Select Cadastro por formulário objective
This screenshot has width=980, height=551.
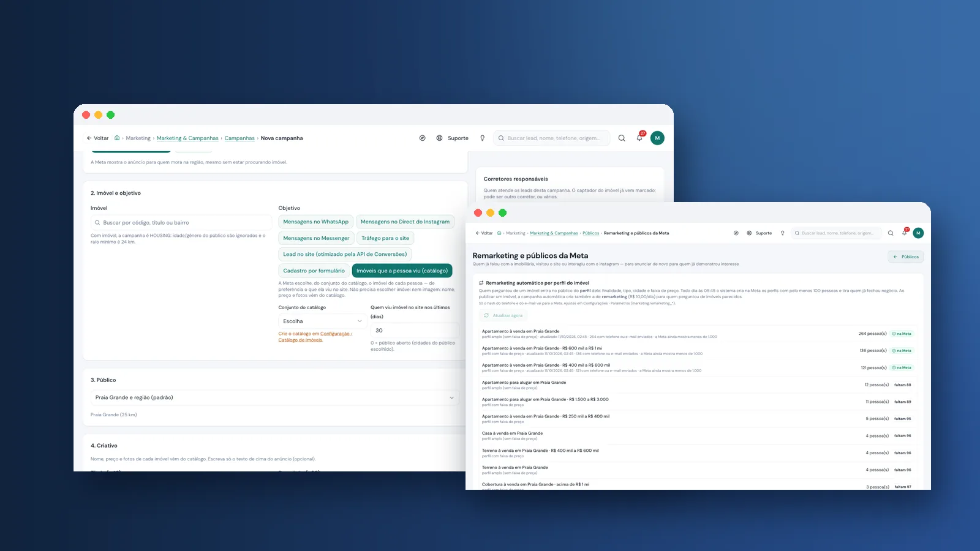314,271
